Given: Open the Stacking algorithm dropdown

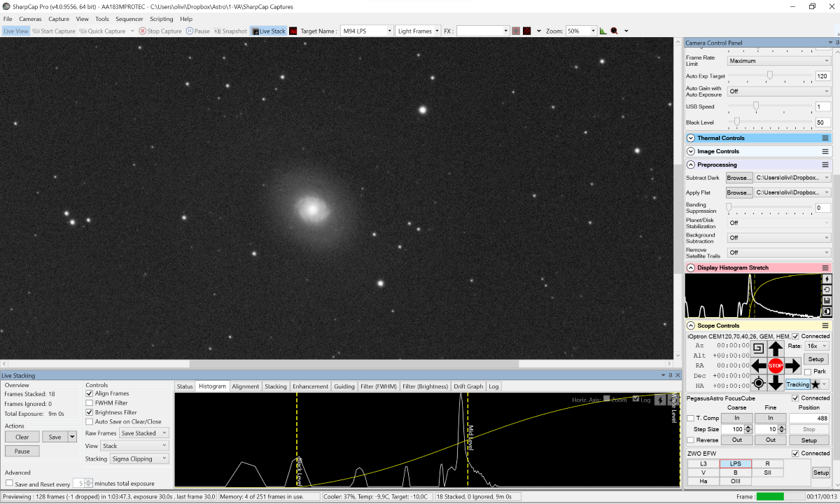Looking at the screenshot, I should pos(139,458).
